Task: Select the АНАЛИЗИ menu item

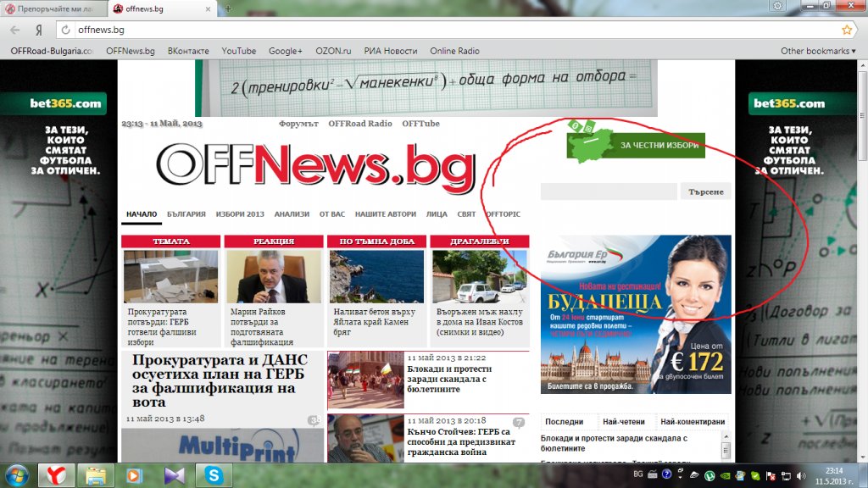Action: 292,214
